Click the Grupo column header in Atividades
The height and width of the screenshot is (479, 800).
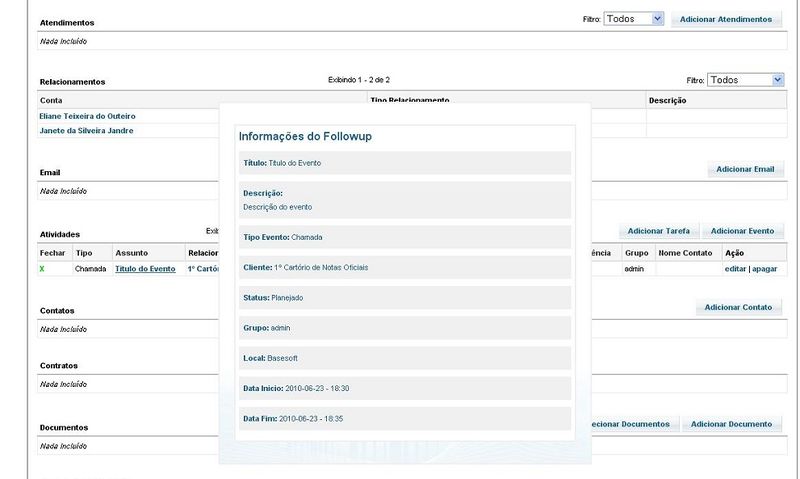click(636, 253)
